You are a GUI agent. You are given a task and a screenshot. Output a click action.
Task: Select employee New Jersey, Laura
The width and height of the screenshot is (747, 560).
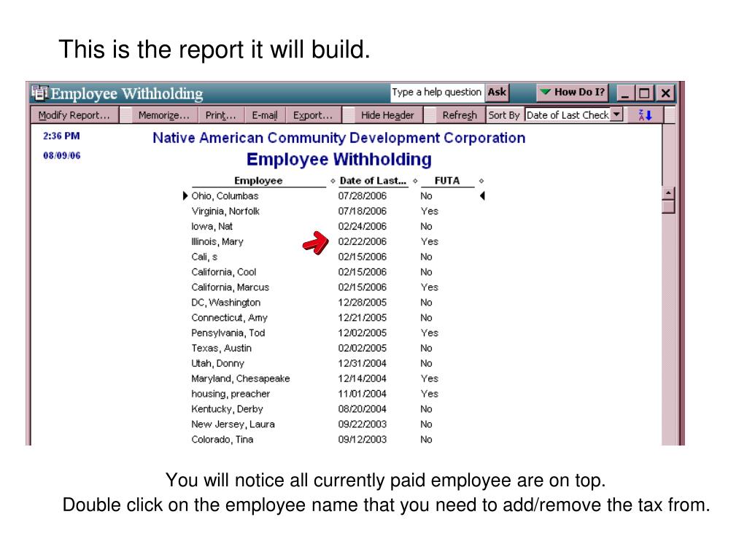point(233,424)
